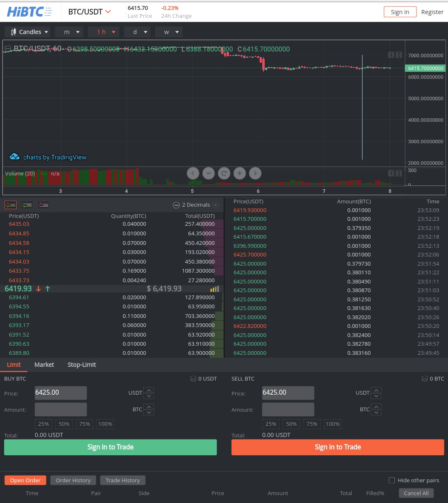
Task: Select 50% of balance in Sell BTC
Action: coord(291,424)
